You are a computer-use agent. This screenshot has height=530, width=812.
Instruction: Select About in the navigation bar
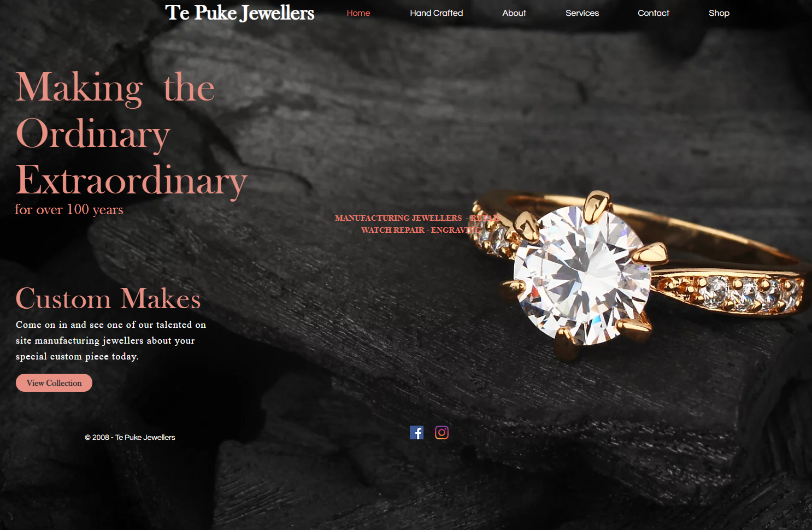pyautogui.click(x=514, y=13)
